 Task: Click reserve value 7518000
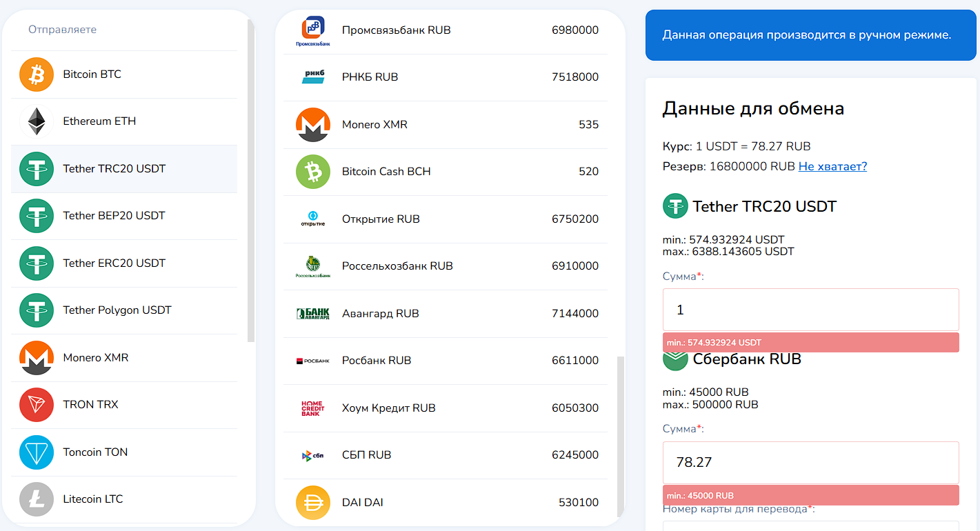(575, 77)
